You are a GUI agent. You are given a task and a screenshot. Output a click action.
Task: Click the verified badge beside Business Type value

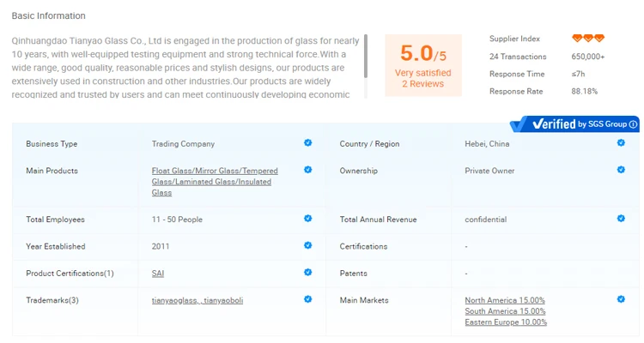tap(307, 143)
